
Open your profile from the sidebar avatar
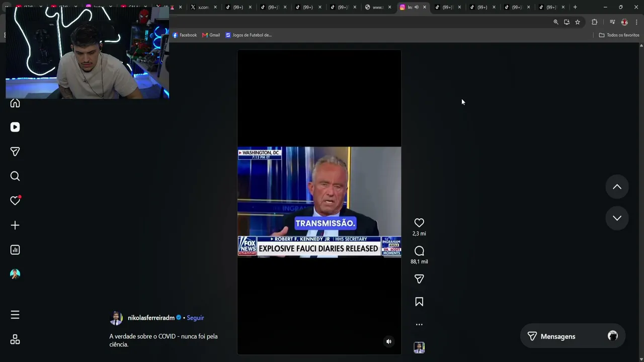[x=15, y=274]
